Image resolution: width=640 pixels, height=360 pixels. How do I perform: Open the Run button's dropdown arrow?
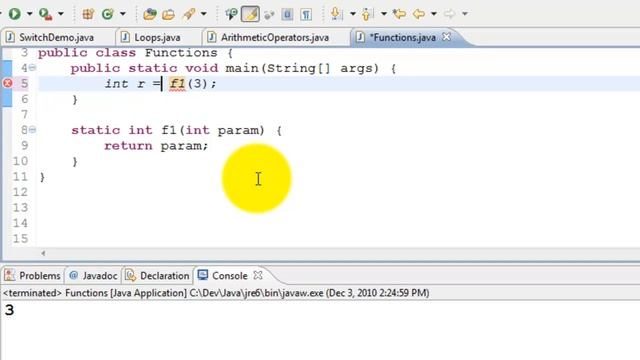tap(29, 14)
